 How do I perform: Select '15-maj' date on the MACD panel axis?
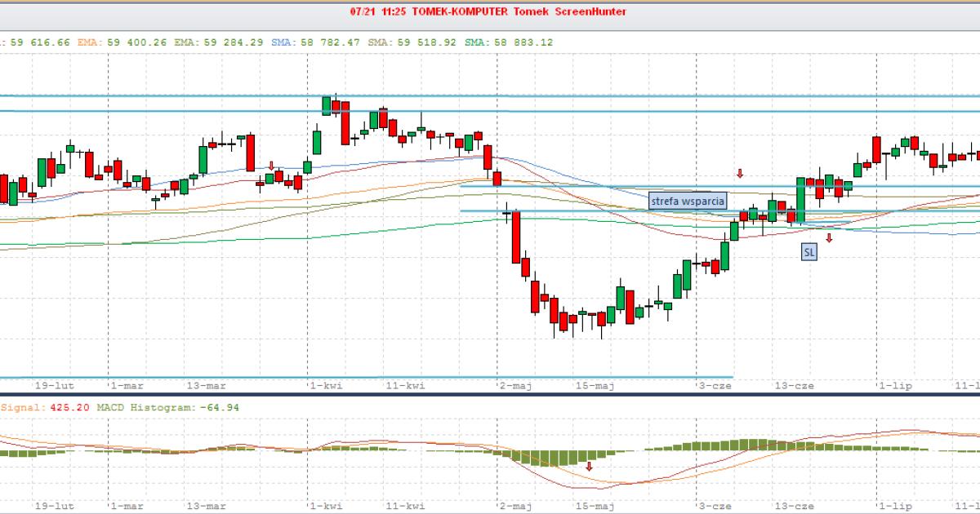tap(595, 506)
